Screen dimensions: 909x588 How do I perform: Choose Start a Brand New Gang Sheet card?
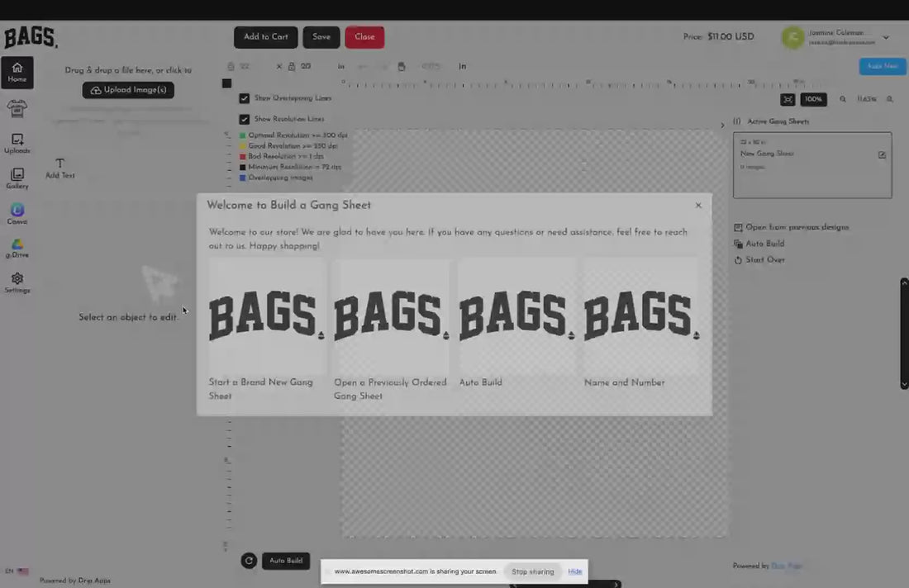tap(267, 330)
